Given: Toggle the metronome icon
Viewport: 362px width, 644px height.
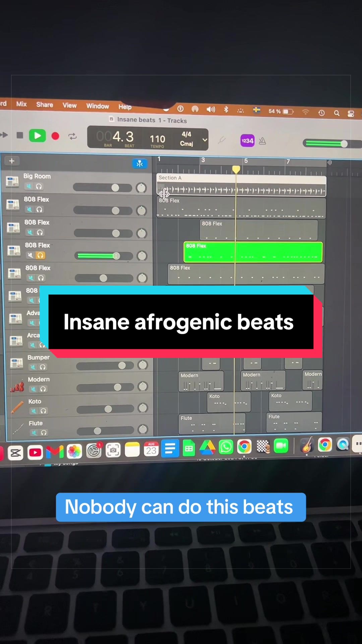Looking at the screenshot, I should click(262, 141).
